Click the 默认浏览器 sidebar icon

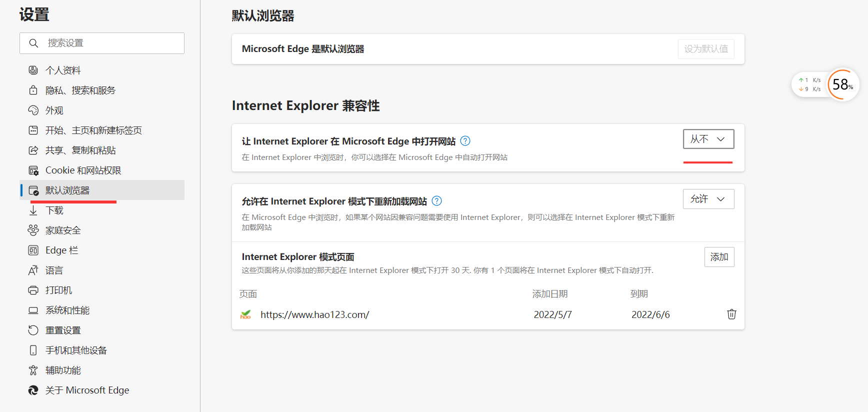coord(33,190)
